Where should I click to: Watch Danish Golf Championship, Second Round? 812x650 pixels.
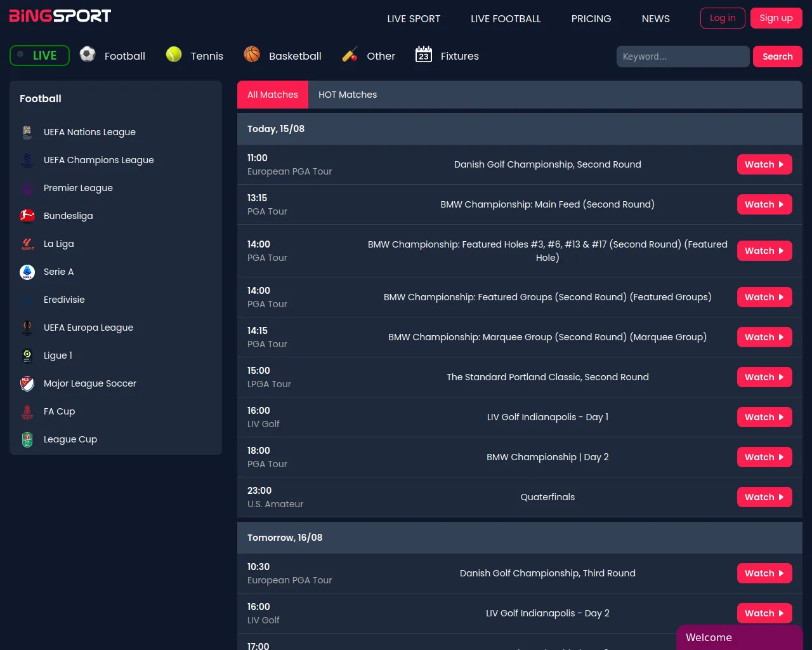tap(764, 164)
